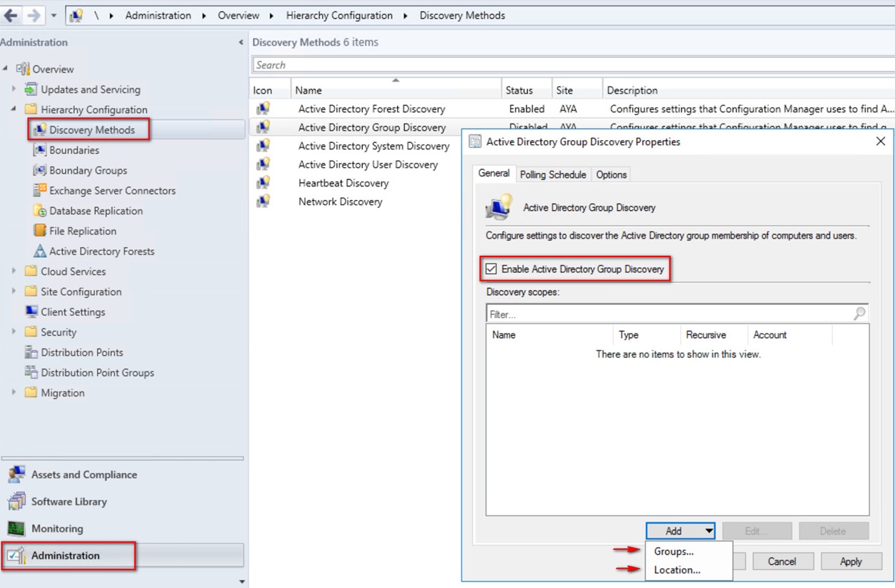Click the Overview breadcrumb segment
895x588 pixels.
pyautogui.click(x=239, y=16)
